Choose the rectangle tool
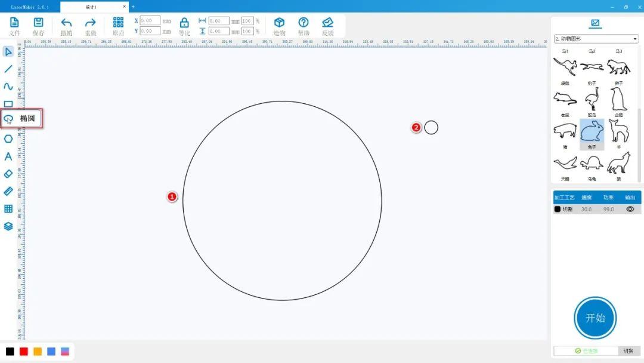 tap(8, 104)
